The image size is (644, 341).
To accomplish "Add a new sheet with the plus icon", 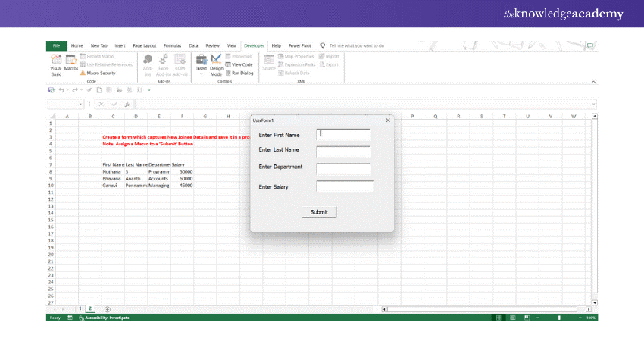I will (107, 309).
